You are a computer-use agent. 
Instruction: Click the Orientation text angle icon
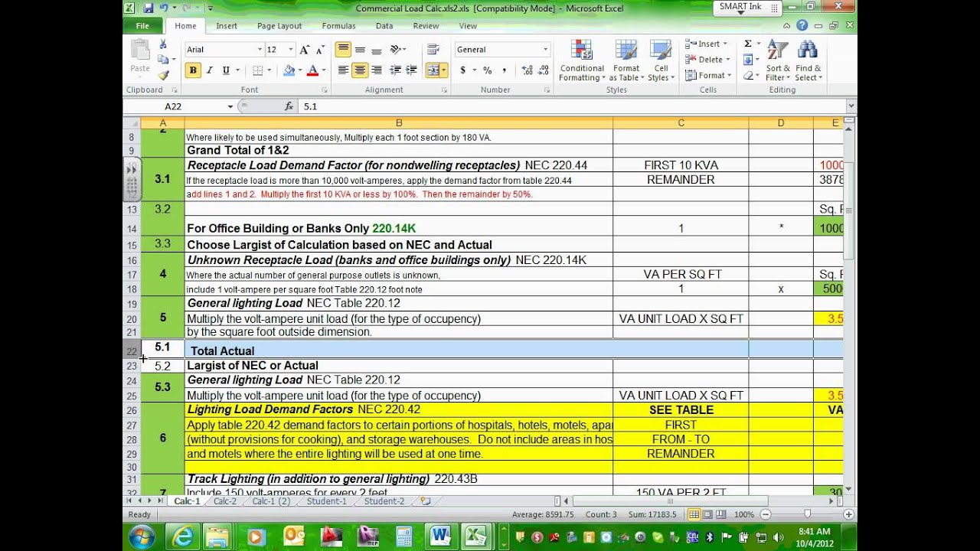click(x=397, y=50)
